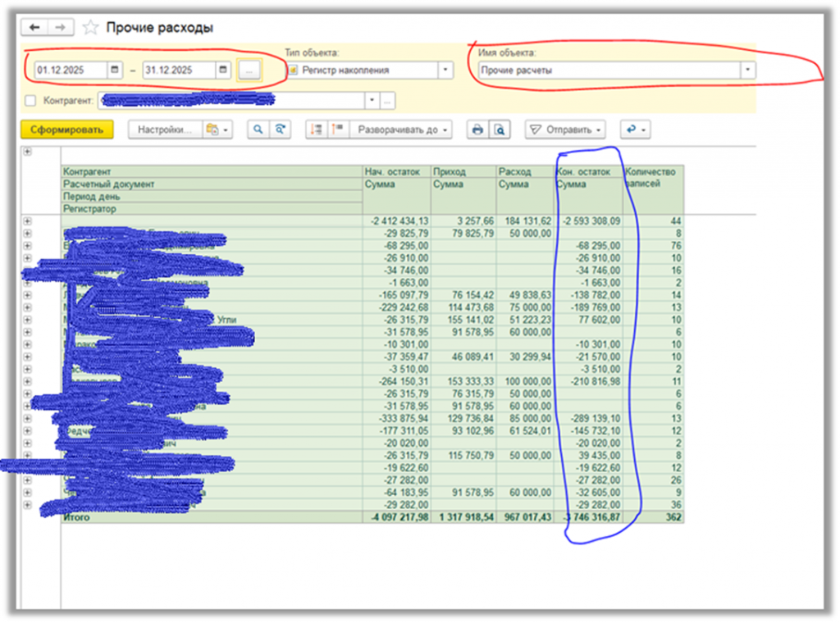840x623 pixels.
Task: Expand the top-level group above table header
Action: tap(27, 151)
